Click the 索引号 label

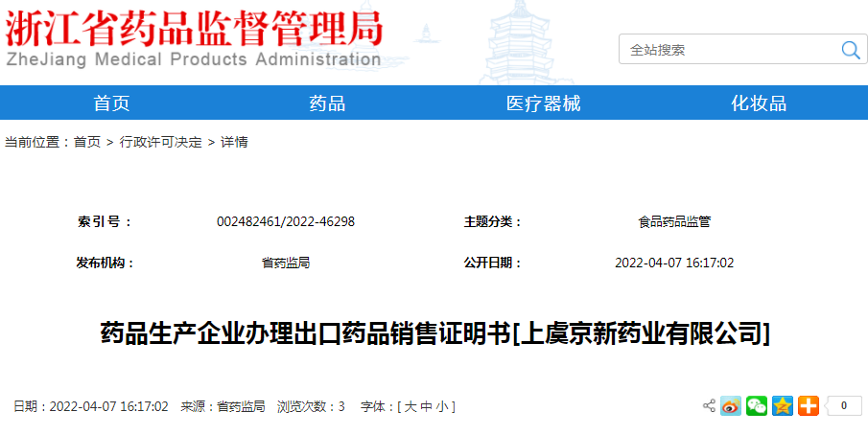pos(105,221)
